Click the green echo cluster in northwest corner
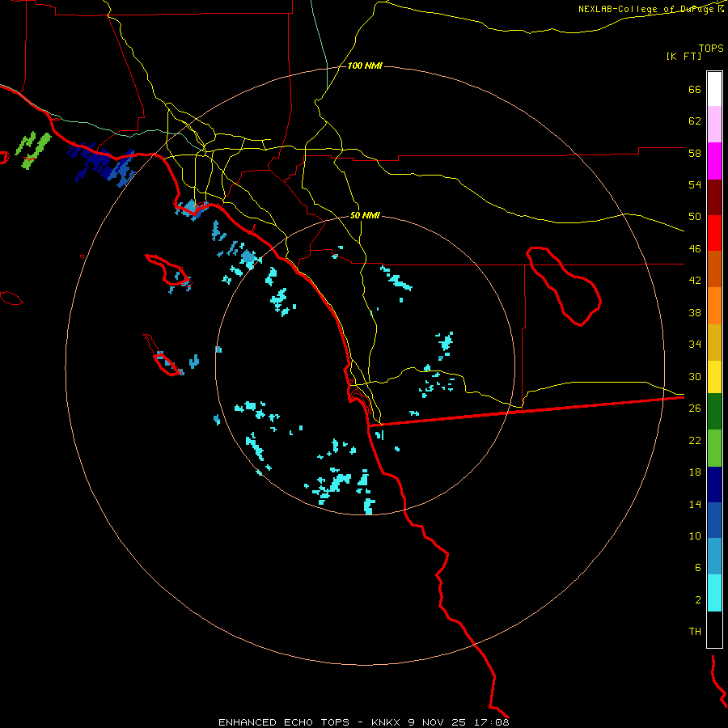 [x=33, y=149]
